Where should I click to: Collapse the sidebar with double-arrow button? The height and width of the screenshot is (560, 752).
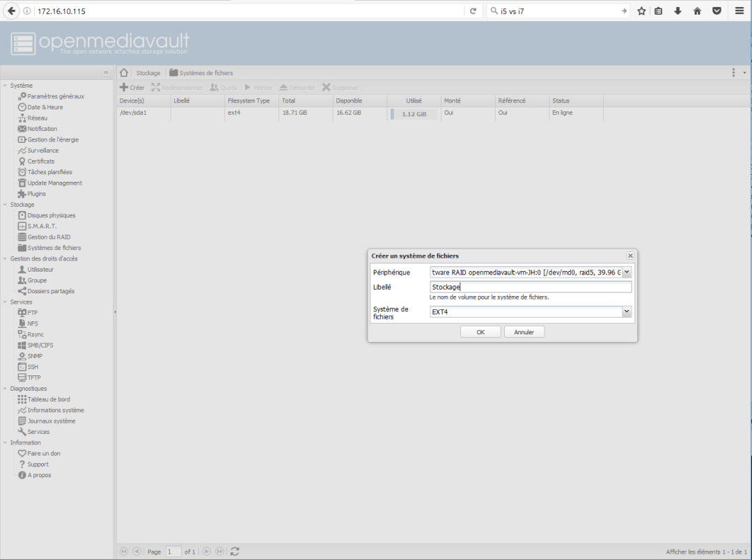click(x=106, y=72)
